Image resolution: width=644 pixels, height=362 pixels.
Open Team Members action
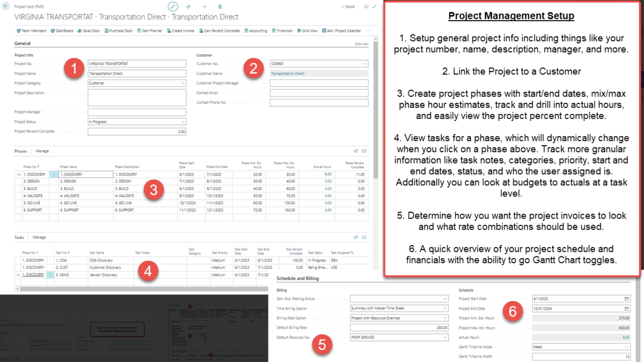coord(31,31)
